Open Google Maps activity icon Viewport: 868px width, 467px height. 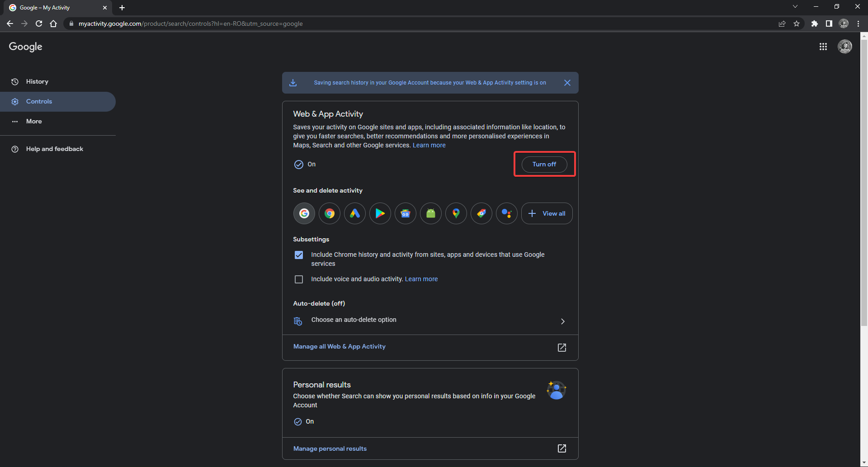coord(456,213)
